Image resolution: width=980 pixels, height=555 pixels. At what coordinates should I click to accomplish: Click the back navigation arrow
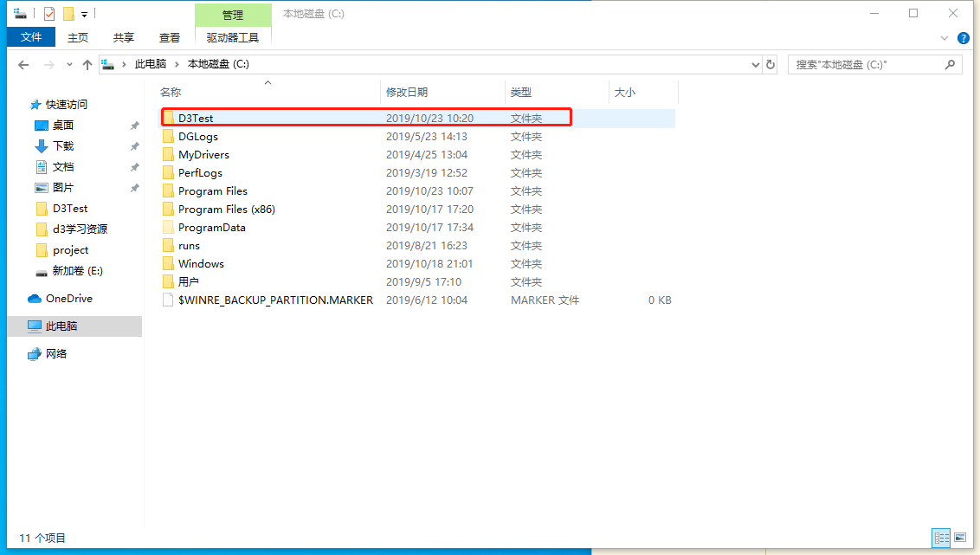(23, 63)
